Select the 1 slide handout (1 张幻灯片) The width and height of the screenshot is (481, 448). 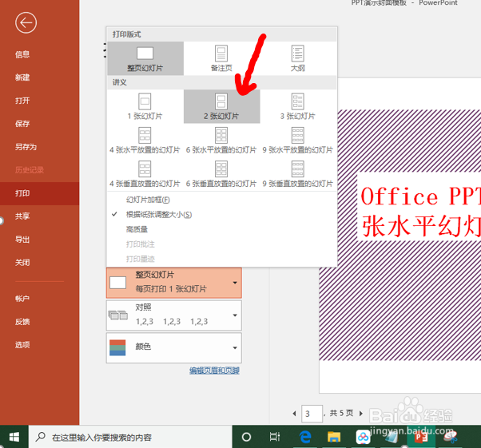[x=145, y=106]
